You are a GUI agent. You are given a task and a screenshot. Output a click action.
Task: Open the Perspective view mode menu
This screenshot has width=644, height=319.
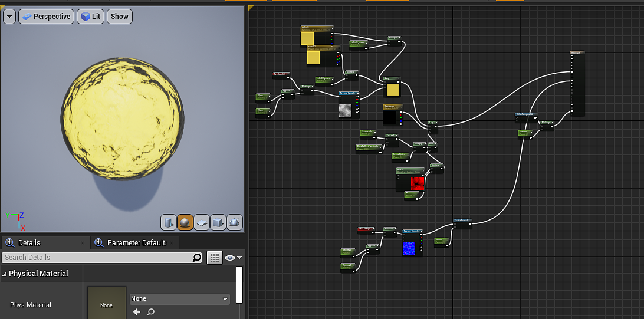(47, 17)
